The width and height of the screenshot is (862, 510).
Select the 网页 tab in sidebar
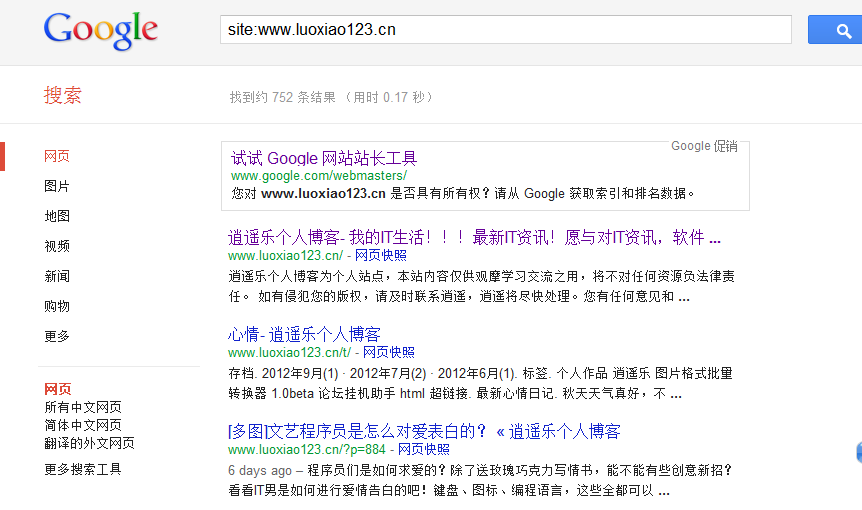pos(57,156)
